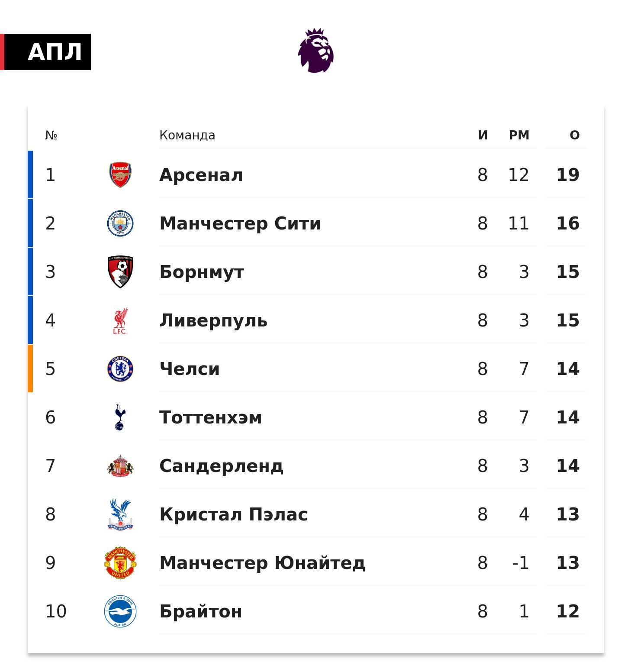Click the Liverpool L.F.C. logo
Screen dimensions: 631x672
pos(120,321)
